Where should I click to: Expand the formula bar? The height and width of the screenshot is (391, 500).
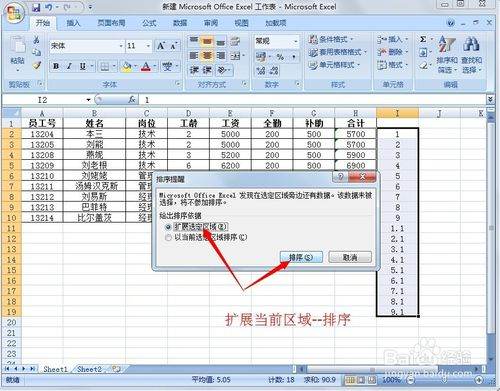(x=490, y=99)
